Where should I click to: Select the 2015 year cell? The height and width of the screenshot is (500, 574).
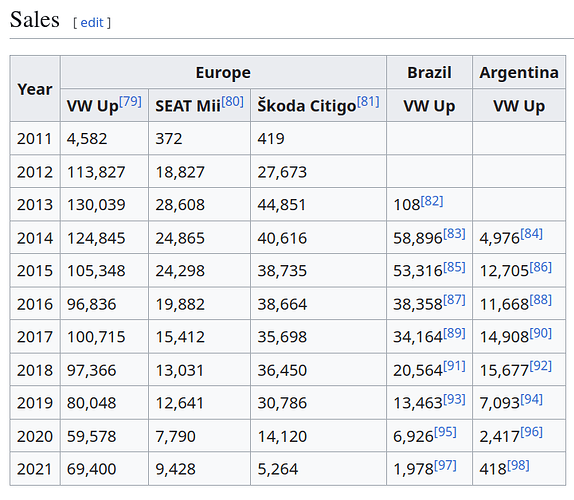tap(35, 271)
